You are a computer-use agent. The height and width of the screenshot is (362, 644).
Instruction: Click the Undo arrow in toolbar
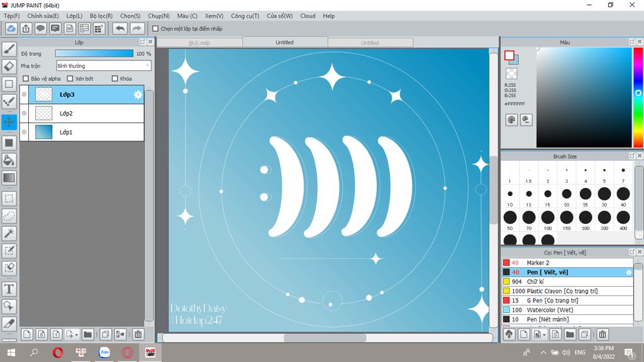[x=120, y=28]
